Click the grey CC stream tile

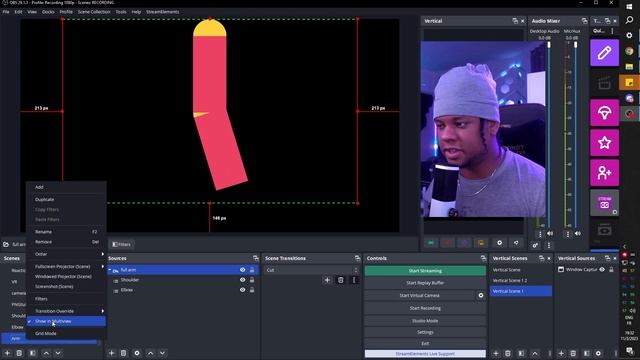[x=604, y=202]
